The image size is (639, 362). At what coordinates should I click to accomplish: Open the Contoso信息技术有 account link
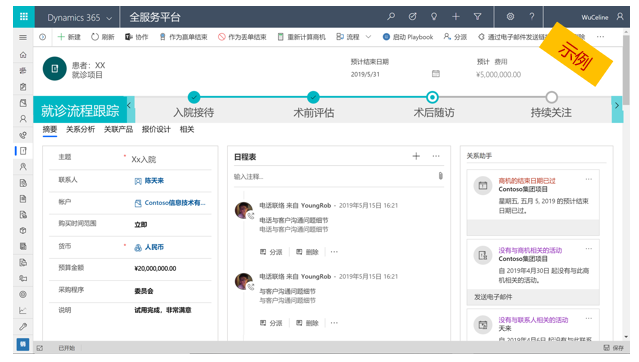coord(175,203)
